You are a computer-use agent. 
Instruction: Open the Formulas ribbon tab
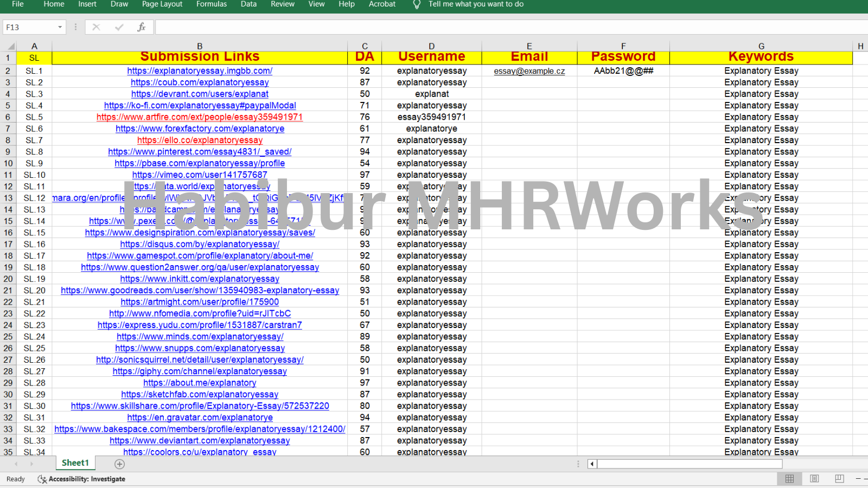click(x=212, y=4)
